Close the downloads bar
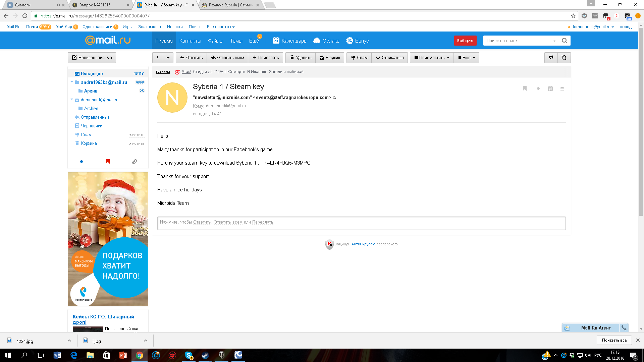644x362 pixels. tap(638, 340)
